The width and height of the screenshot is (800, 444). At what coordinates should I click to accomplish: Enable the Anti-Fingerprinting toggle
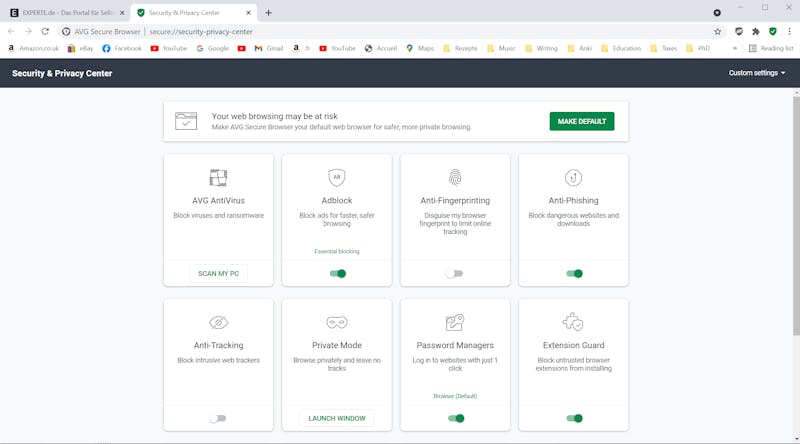(455, 274)
